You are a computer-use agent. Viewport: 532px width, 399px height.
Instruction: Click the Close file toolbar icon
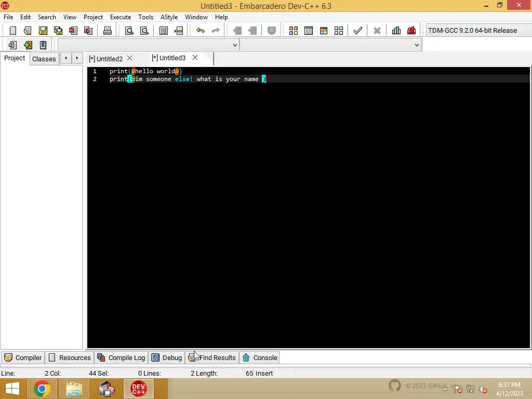pyautogui.click(x=73, y=31)
